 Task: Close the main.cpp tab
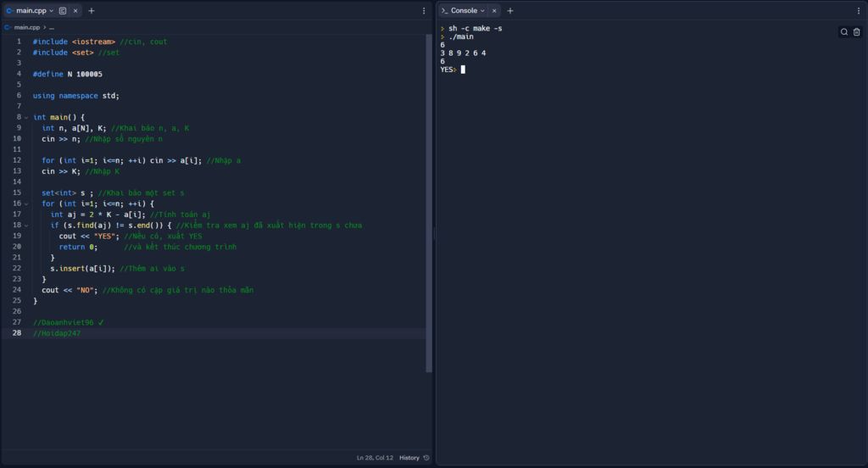coord(75,11)
